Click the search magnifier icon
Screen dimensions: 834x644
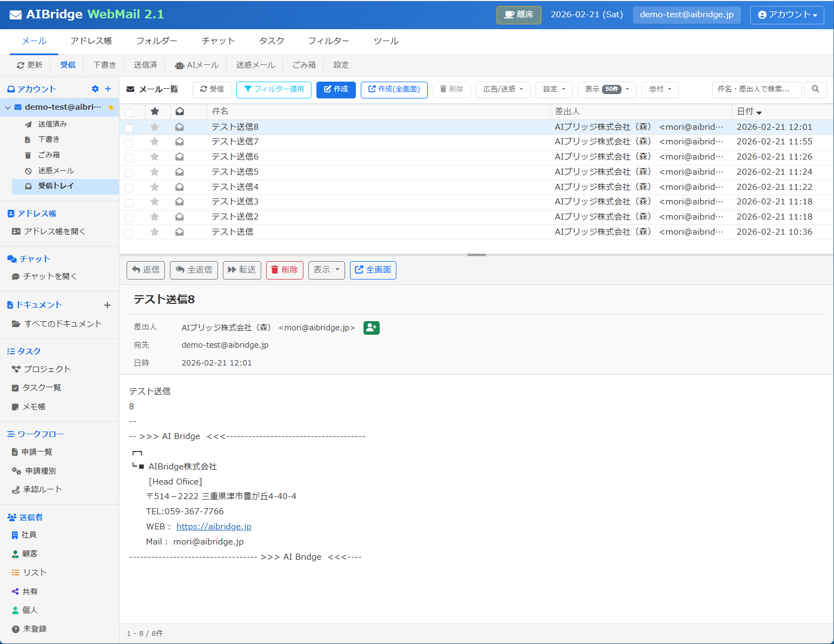point(815,90)
